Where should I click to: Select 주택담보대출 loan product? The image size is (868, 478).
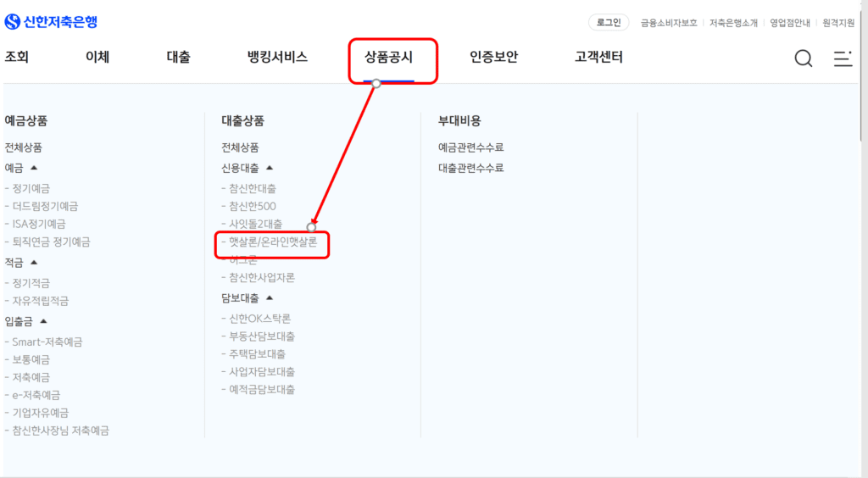[254, 354]
